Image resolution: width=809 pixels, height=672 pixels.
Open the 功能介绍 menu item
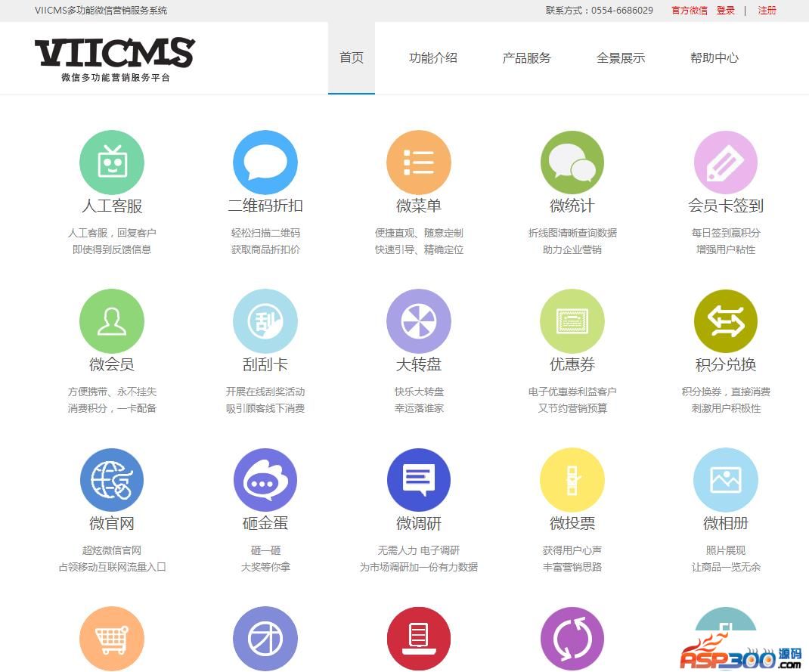433,57
